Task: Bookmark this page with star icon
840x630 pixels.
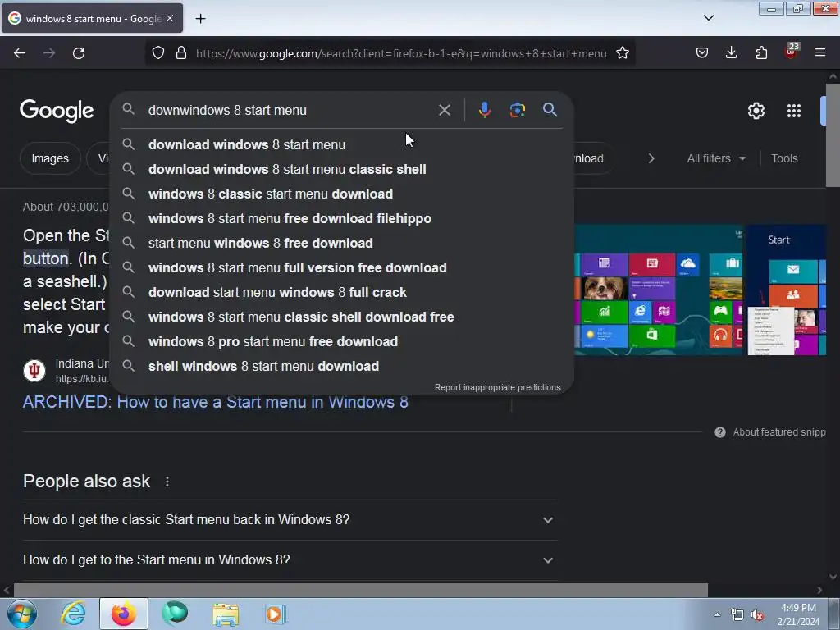Action: (x=622, y=53)
